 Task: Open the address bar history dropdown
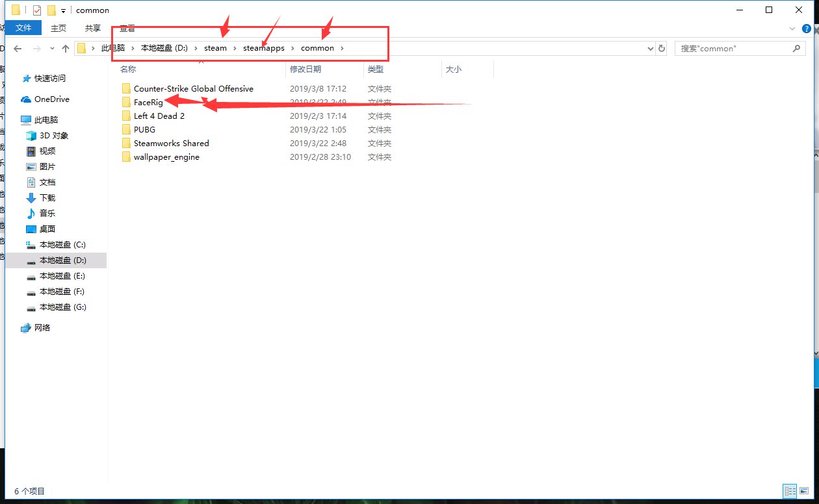pos(651,49)
